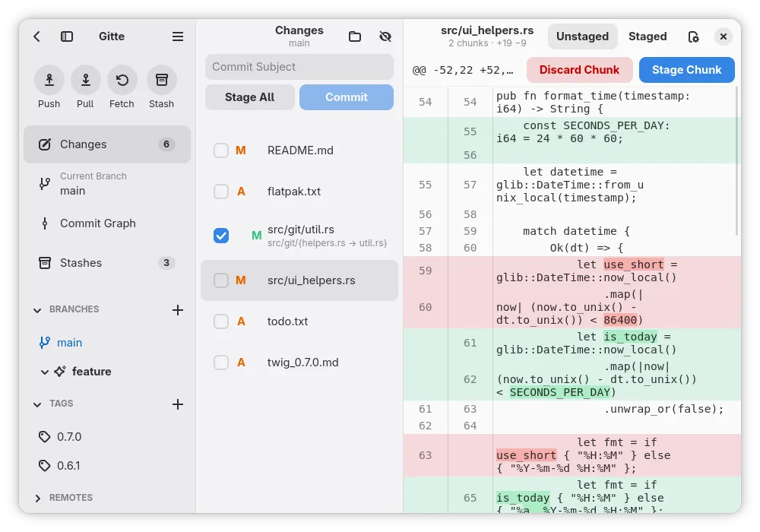
Task: Click the add new branch plus icon
Action: pyautogui.click(x=178, y=310)
